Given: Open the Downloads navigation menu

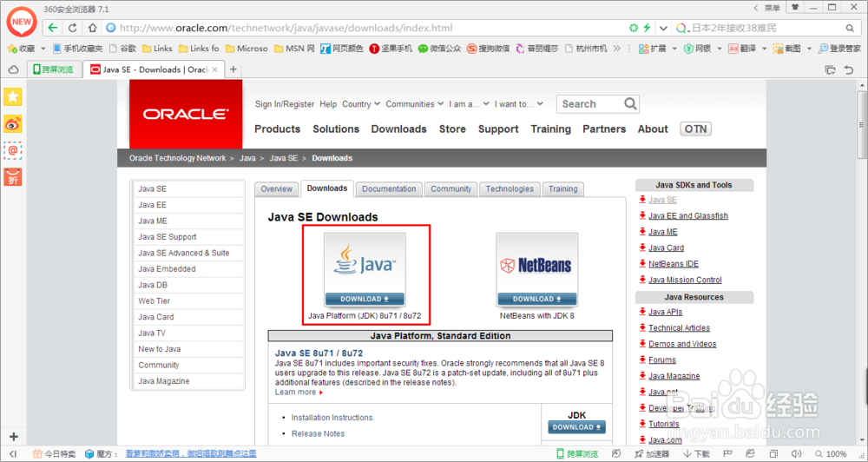Looking at the screenshot, I should [398, 129].
